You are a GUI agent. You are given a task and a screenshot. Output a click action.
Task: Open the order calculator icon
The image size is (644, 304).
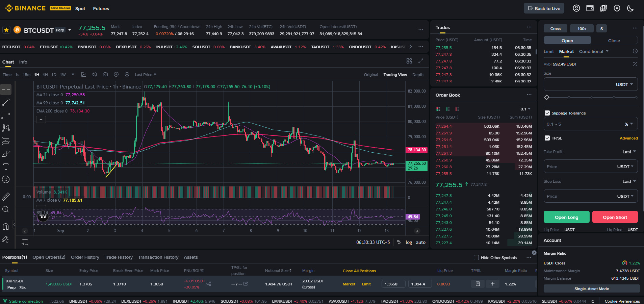635,64
